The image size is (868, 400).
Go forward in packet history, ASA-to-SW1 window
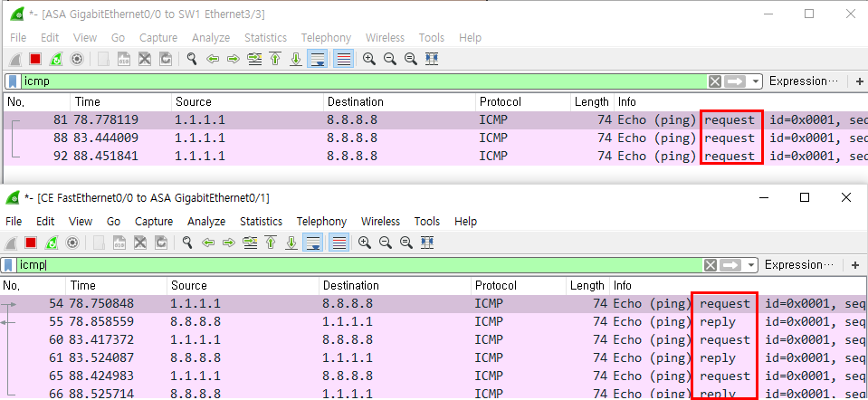click(x=233, y=59)
